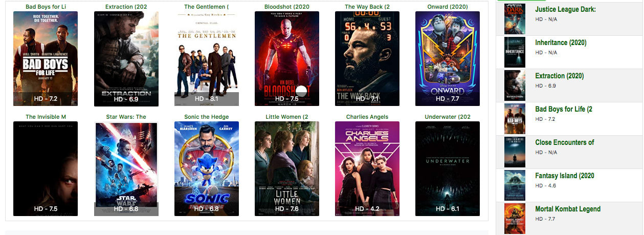Open Inheritance (2020) sidebar link
This screenshot has width=644, height=235.
pos(561,42)
